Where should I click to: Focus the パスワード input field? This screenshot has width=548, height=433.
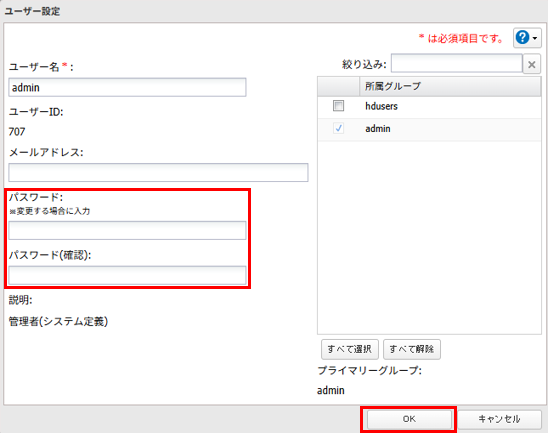click(x=127, y=230)
